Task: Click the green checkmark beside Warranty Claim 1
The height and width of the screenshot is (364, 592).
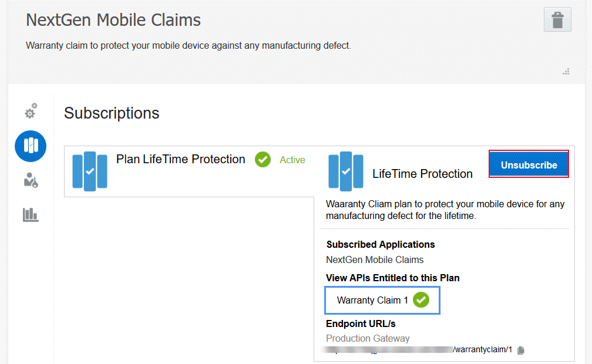Action: [x=421, y=299]
